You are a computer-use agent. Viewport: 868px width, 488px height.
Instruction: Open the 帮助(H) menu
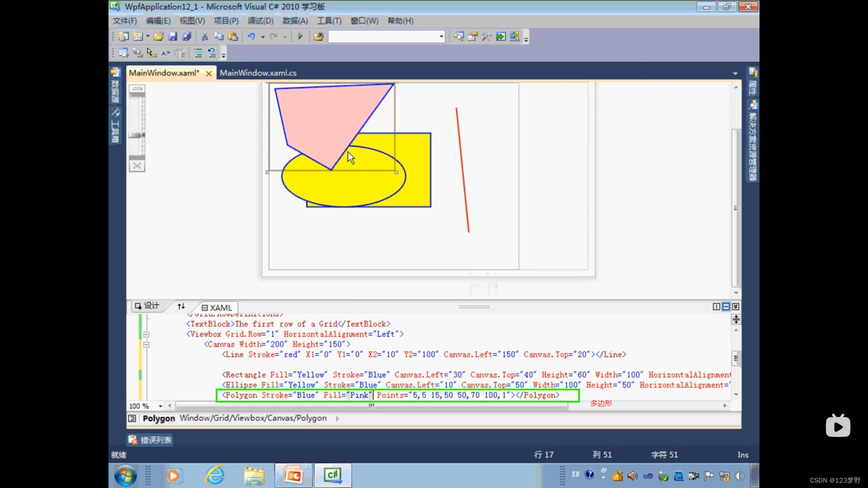coord(400,21)
